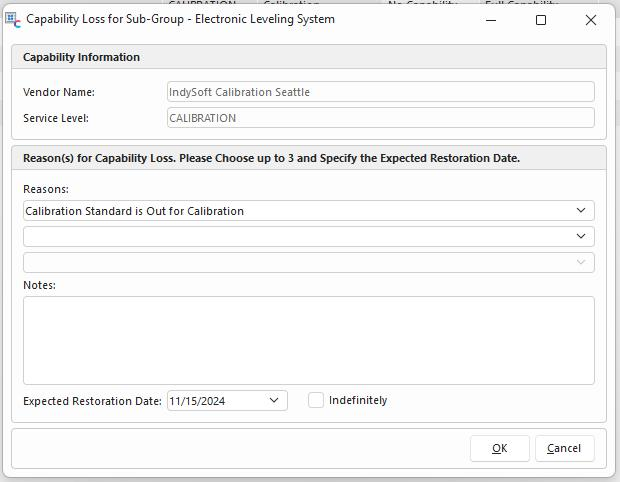Click the Notes label
The width and height of the screenshot is (620, 482).
[39, 285]
